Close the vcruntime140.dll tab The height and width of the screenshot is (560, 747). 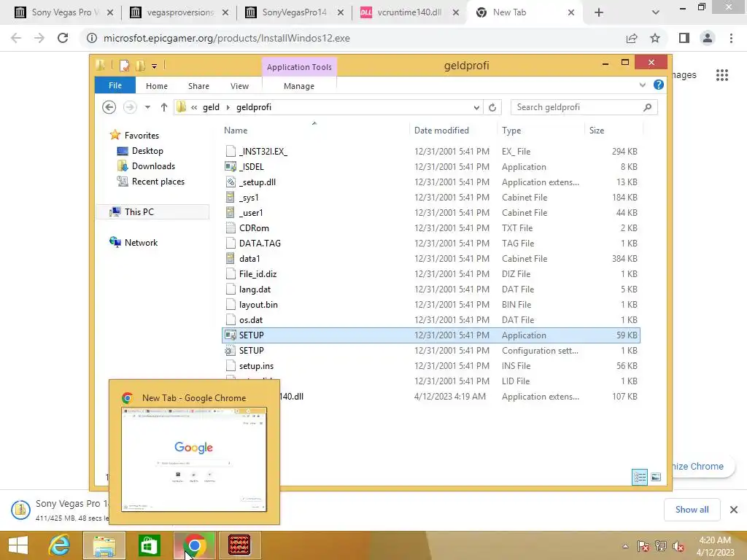click(456, 12)
